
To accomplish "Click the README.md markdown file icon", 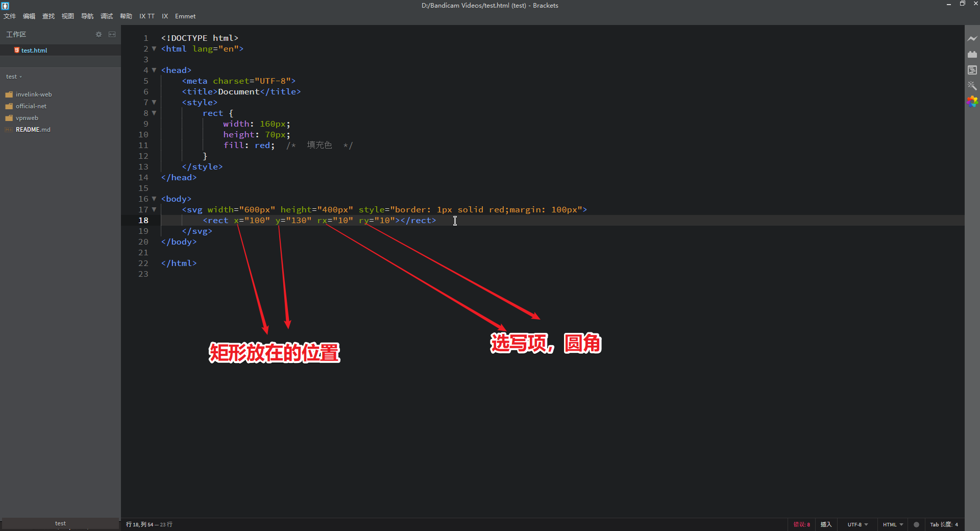I will coord(9,130).
